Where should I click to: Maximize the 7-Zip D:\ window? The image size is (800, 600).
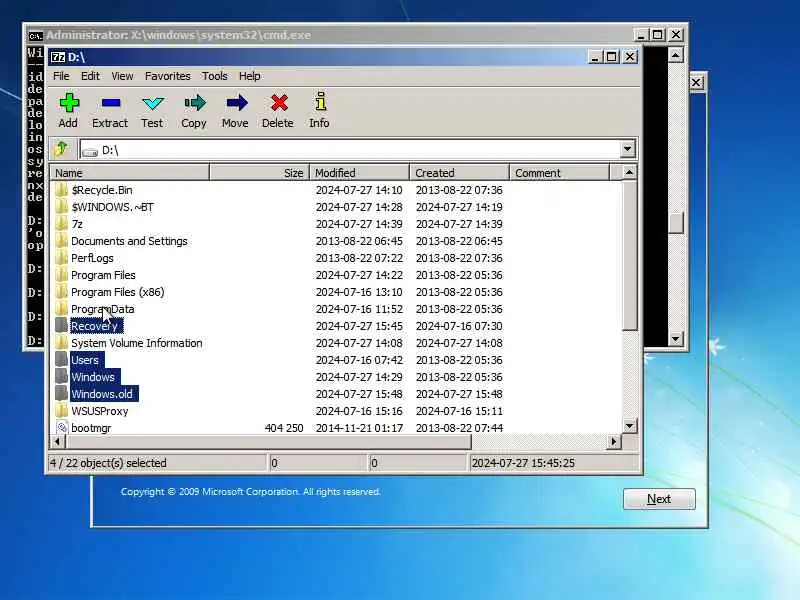(x=612, y=57)
